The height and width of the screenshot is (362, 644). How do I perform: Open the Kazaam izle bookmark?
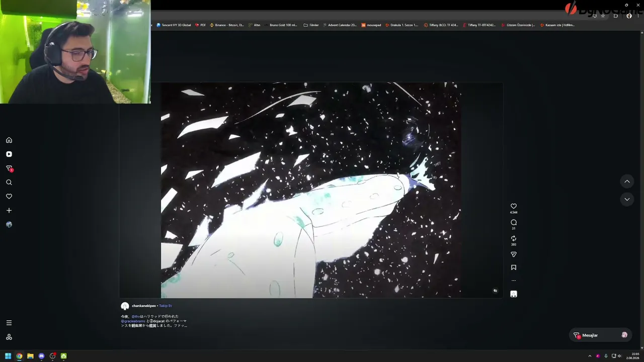[x=557, y=25]
